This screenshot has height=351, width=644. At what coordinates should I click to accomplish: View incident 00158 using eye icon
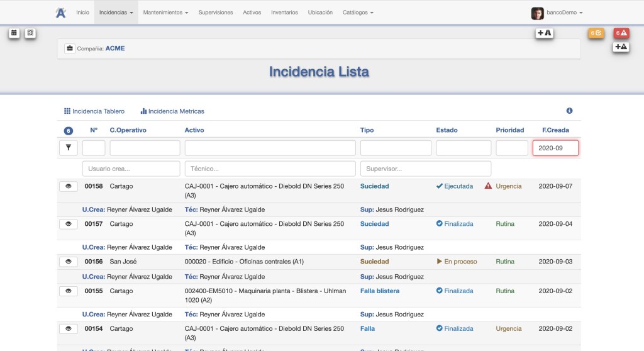[68, 186]
